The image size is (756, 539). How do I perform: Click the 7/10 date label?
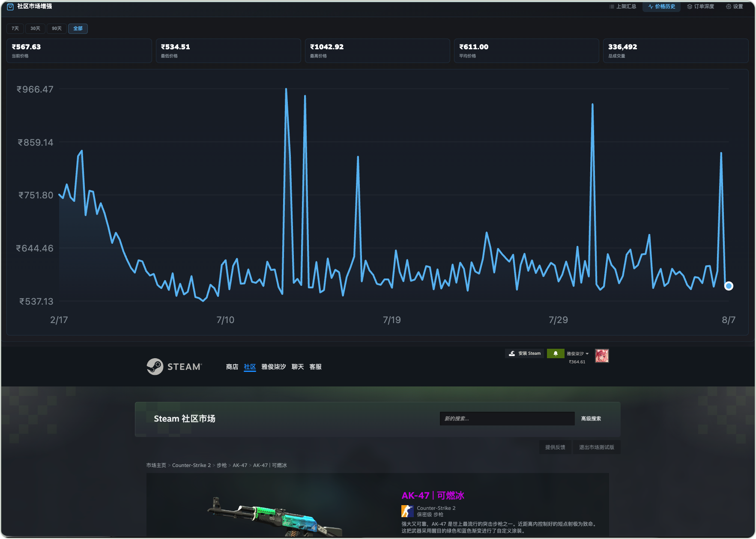(225, 320)
